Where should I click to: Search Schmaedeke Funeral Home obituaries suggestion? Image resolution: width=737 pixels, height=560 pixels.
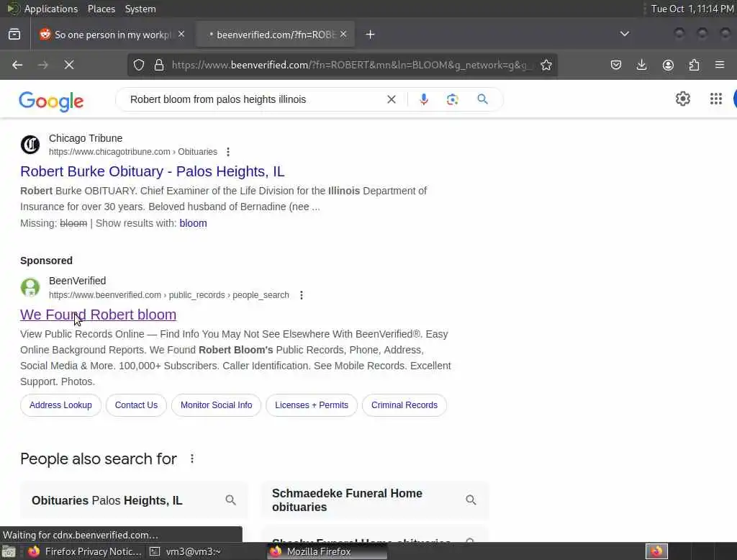point(374,500)
